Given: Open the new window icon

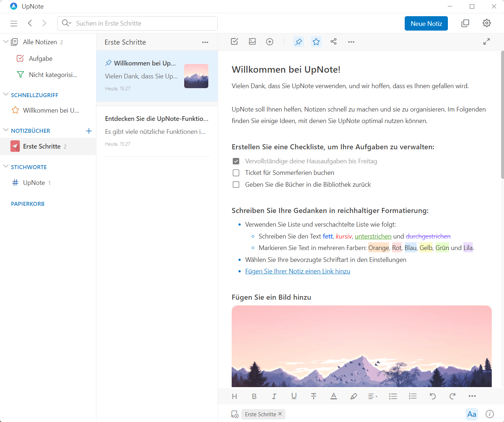Looking at the screenshot, I should click(465, 23).
